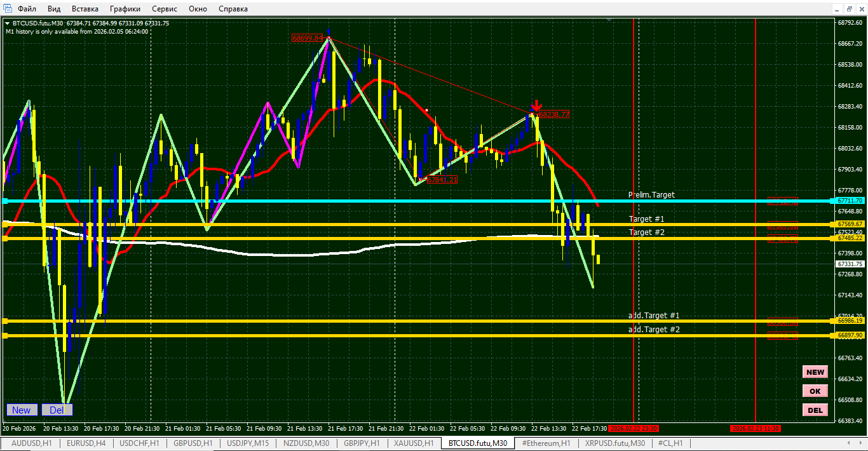Select the Target #1 label
This screenshot has height=451, width=868.
point(647,219)
